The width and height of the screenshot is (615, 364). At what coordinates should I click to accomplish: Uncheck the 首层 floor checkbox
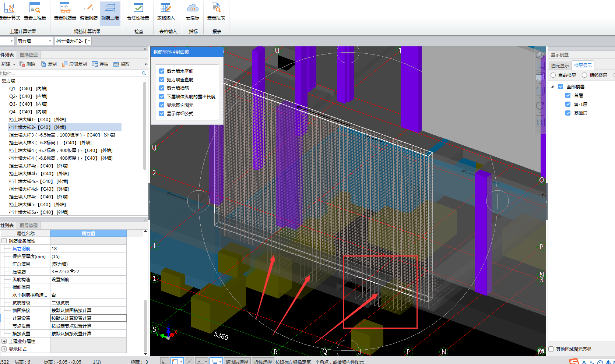click(568, 95)
